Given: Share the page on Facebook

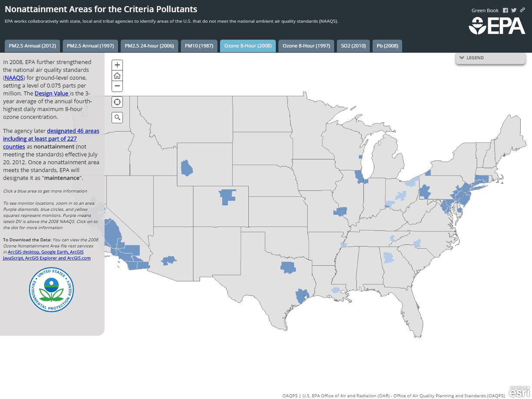Looking at the screenshot, I should tap(506, 10).
